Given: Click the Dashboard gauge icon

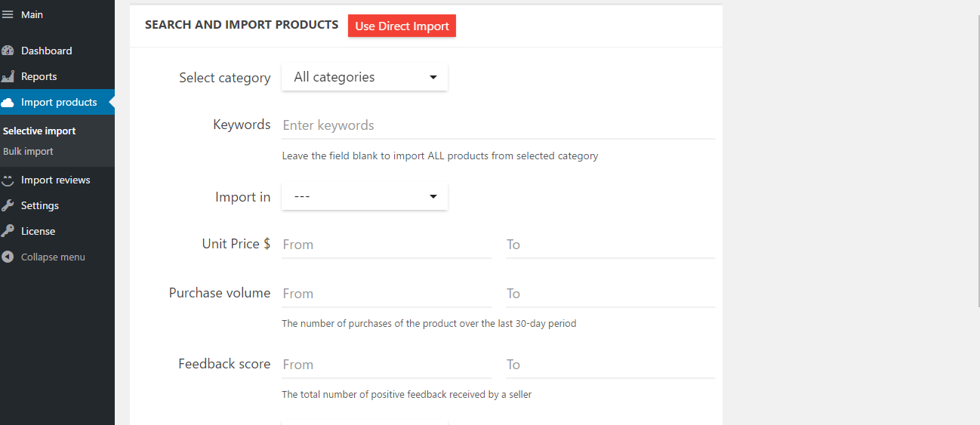Looking at the screenshot, I should tap(8, 51).
